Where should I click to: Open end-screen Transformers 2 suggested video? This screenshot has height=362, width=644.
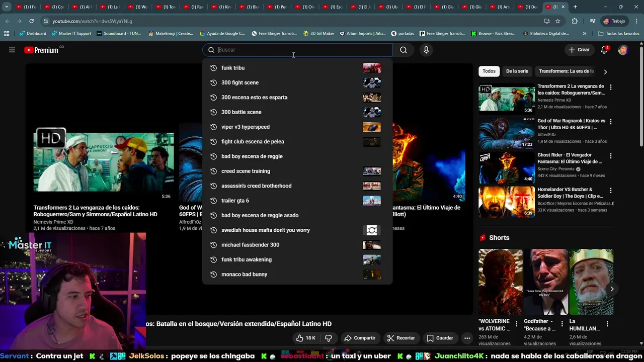[104, 162]
